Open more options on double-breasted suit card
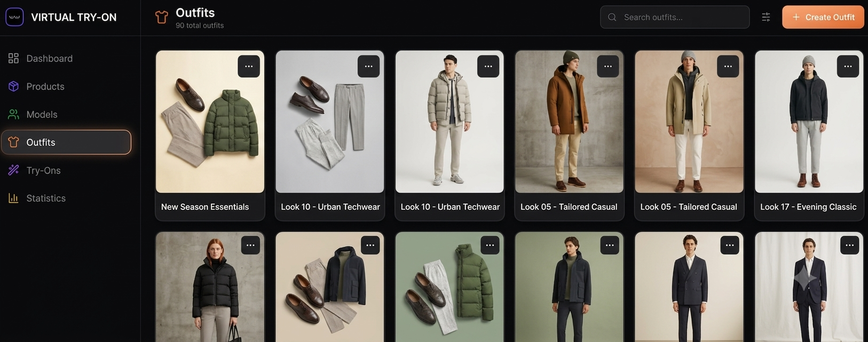Viewport: 868px width, 342px height. [x=729, y=245]
